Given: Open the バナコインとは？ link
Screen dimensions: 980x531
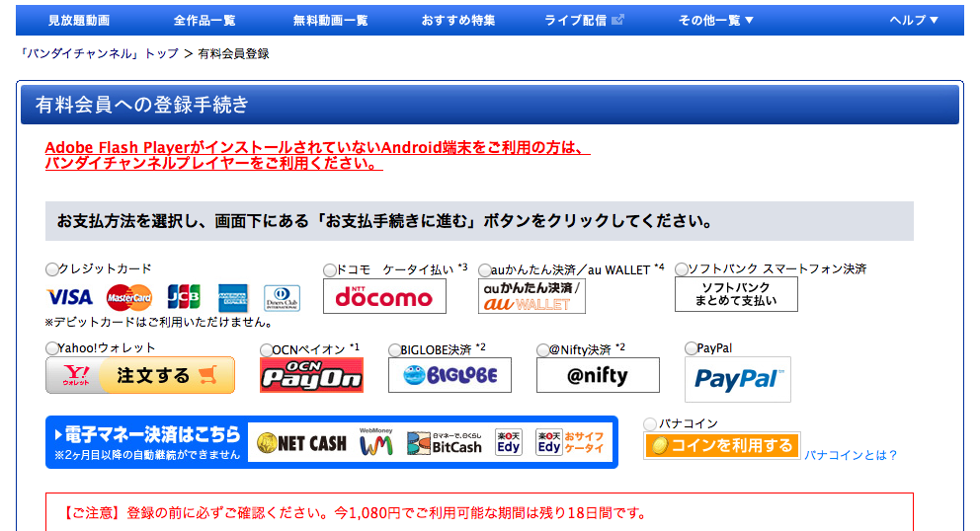Looking at the screenshot, I should tap(850, 455).
